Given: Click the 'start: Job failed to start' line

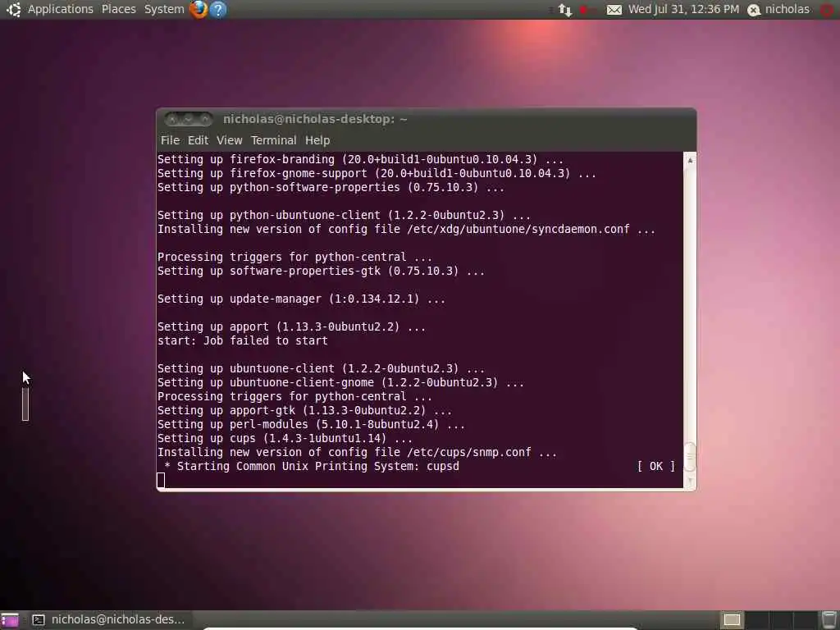Looking at the screenshot, I should pyautogui.click(x=242, y=340).
